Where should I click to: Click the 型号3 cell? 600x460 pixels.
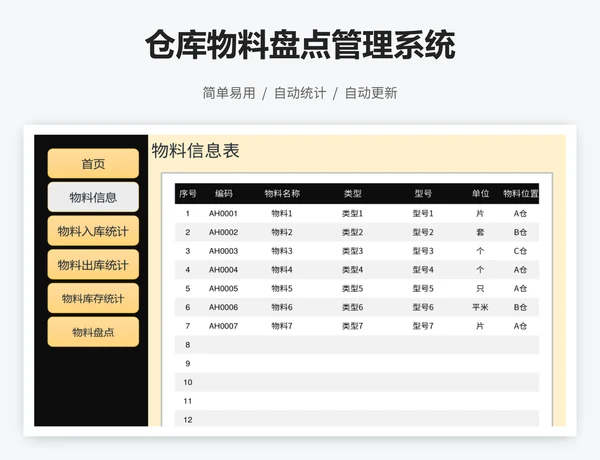(423, 251)
